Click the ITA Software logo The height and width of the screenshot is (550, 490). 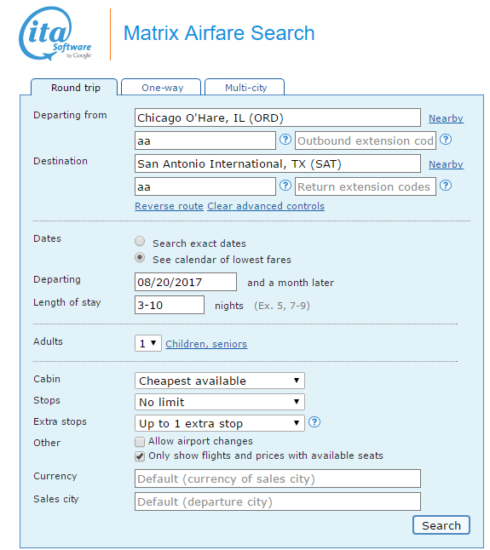[55, 34]
